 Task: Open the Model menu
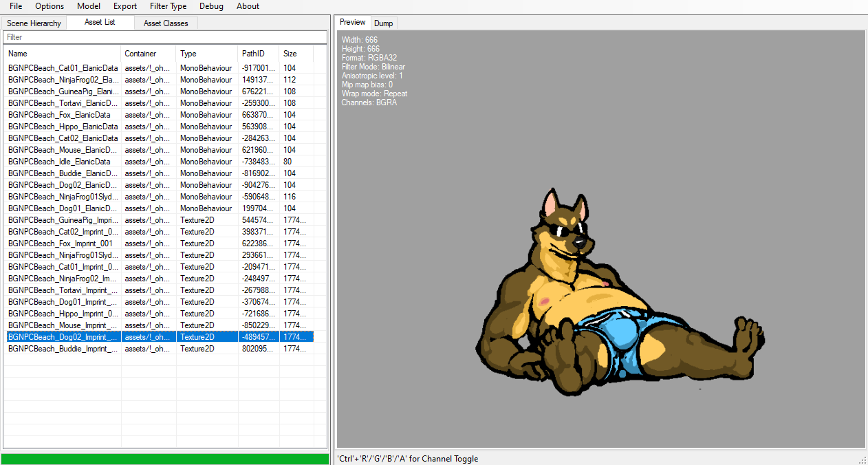[89, 6]
